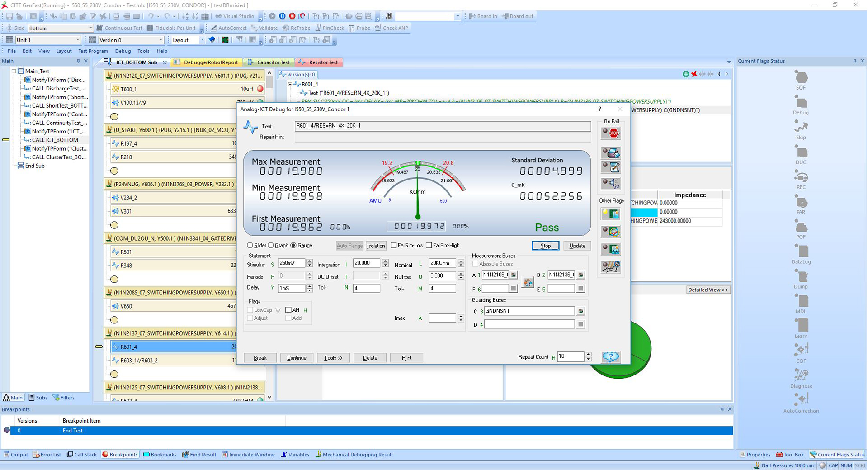Click the Guarding Bus C GNDNSNT field
Image resolution: width=868 pixels, height=470 pixels.
pyautogui.click(x=529, y=311)
